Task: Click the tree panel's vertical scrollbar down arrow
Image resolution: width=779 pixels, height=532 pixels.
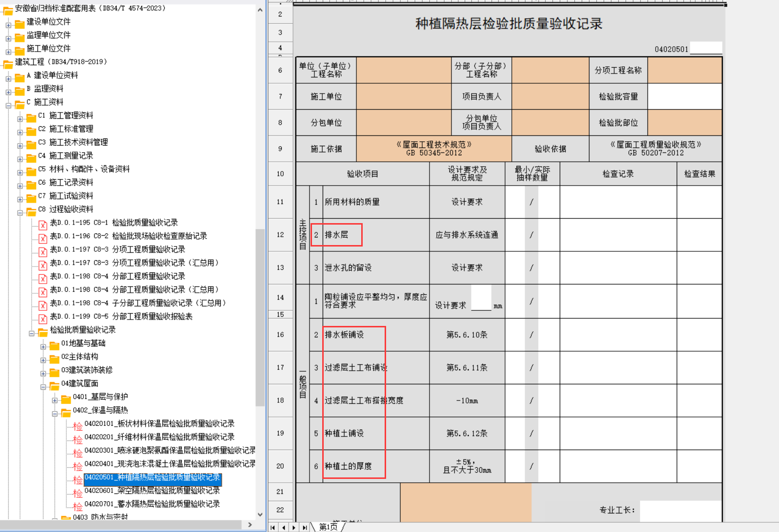Action: 260,514
